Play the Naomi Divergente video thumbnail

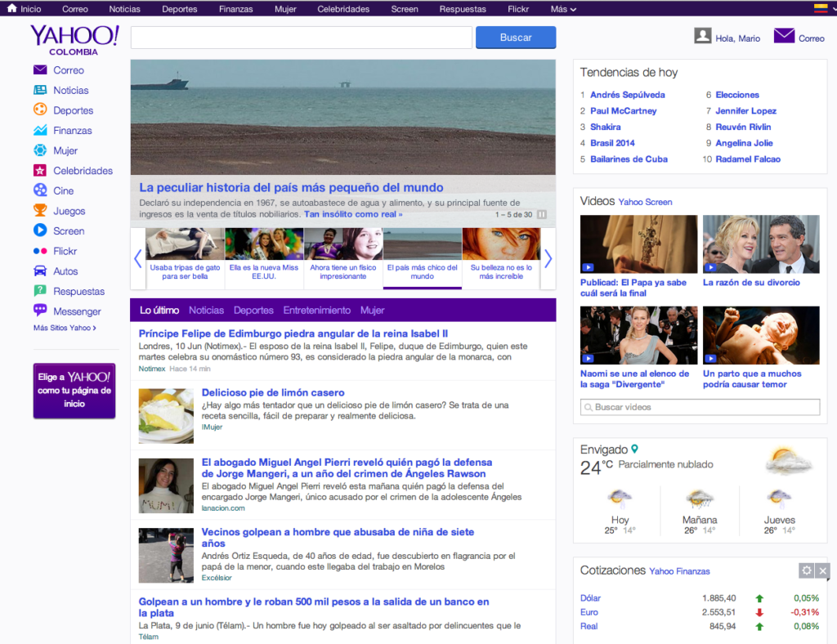pos(638,335)
